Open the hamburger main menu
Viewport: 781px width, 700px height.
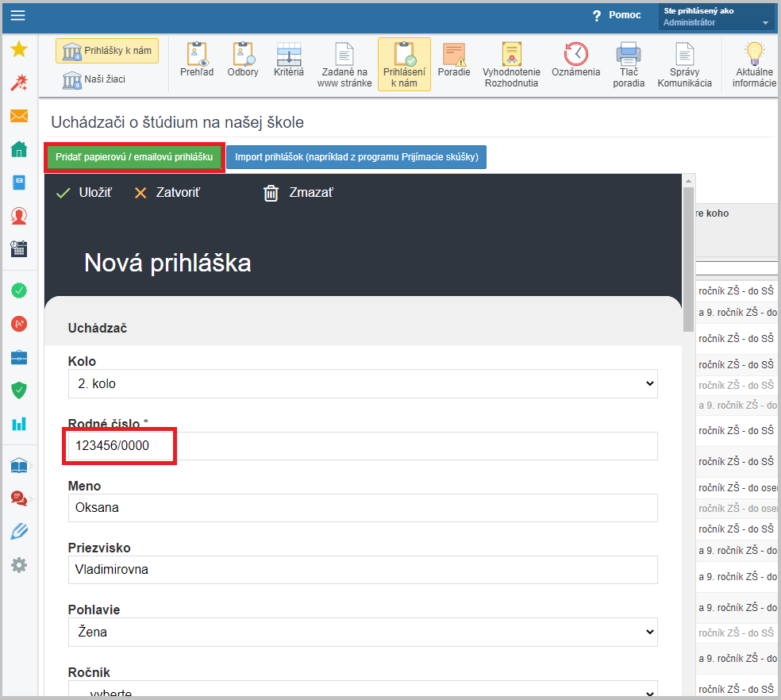pos(18,15)
